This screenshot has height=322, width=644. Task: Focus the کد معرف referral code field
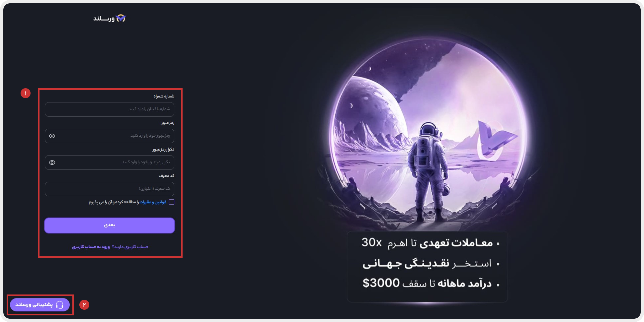click(110, 189)
